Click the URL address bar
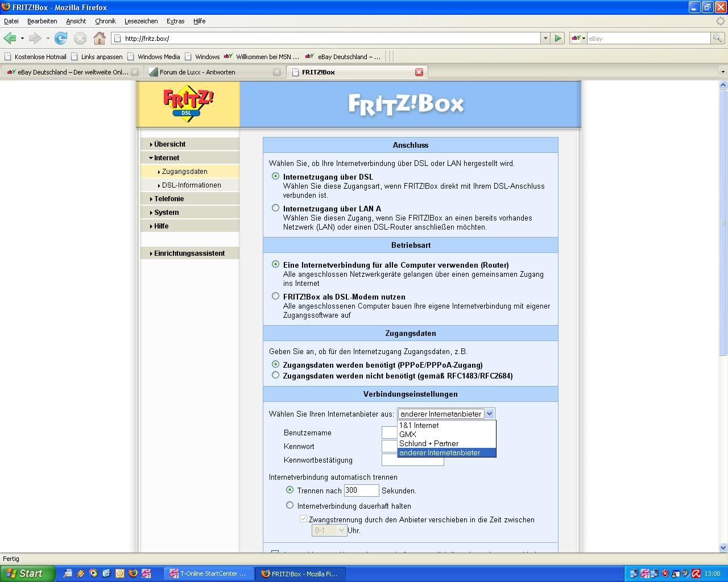728x582 pixels. (326, 38)
